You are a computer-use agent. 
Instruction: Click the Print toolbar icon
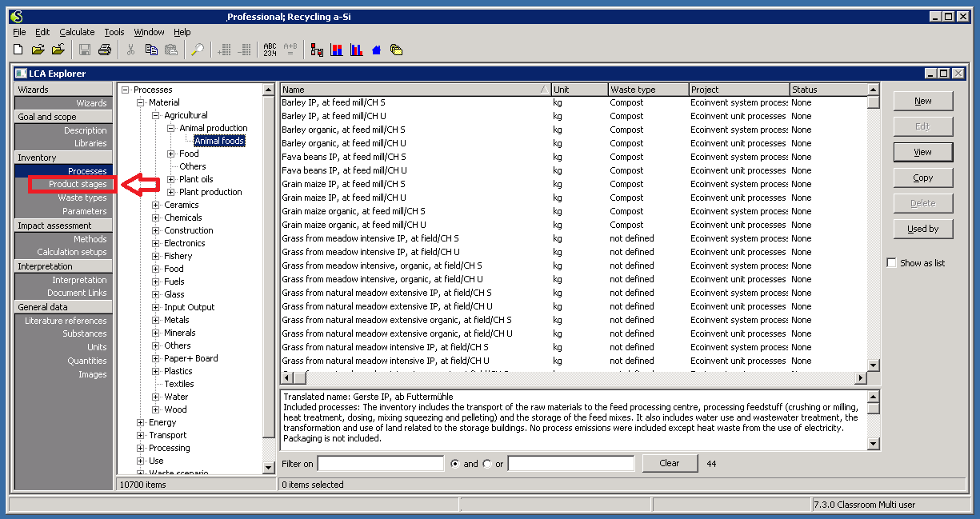click(x=105, y=50)
